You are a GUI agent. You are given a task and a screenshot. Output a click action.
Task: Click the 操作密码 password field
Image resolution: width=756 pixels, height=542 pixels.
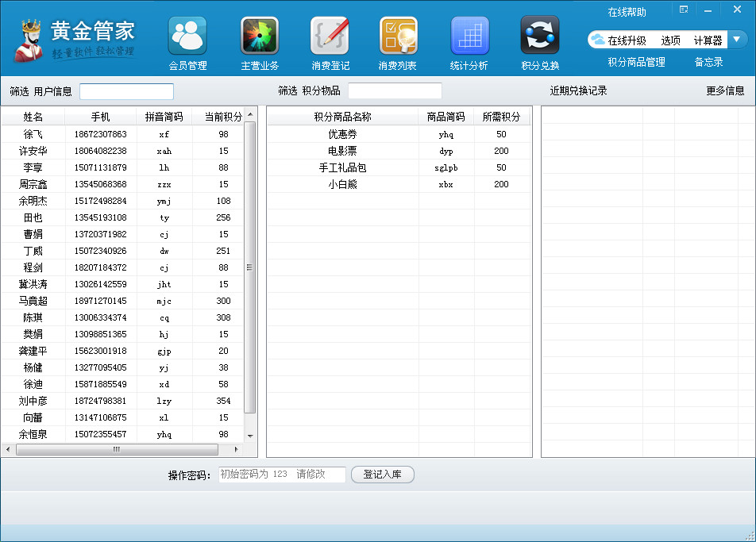(x=282, y=475)
